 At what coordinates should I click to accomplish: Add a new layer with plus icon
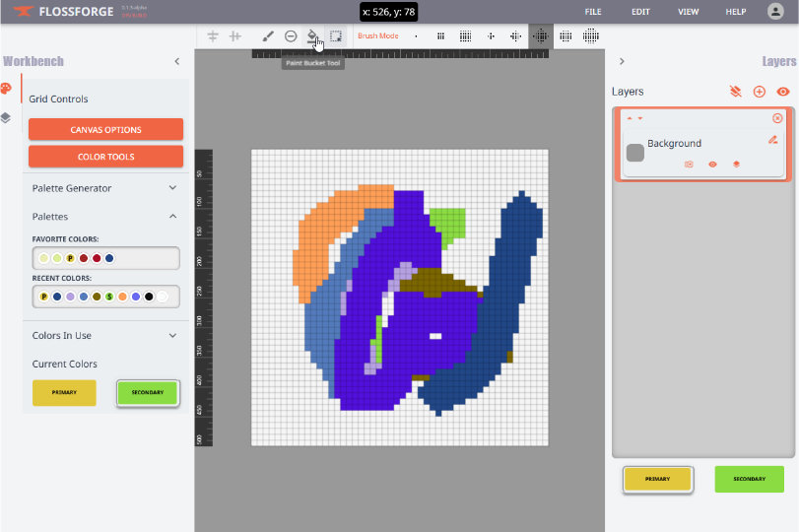tap(759, 92)
